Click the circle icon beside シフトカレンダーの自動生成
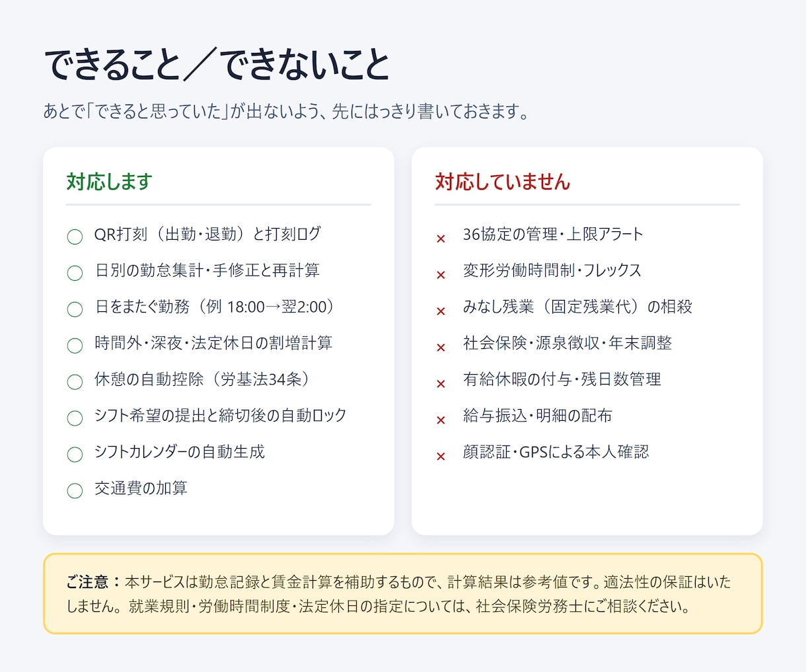The width and height of the screenshot is (806, 672). tap(75, 455)
